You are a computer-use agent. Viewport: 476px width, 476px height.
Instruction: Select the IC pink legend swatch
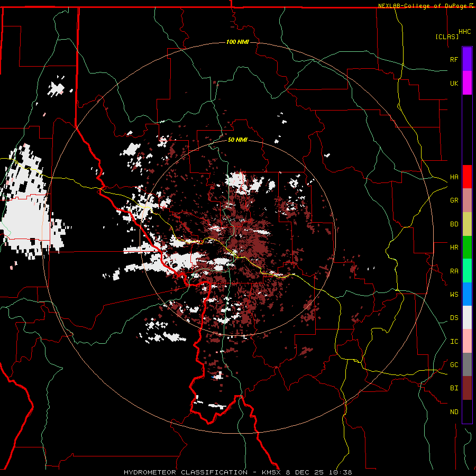click(467, 341)
